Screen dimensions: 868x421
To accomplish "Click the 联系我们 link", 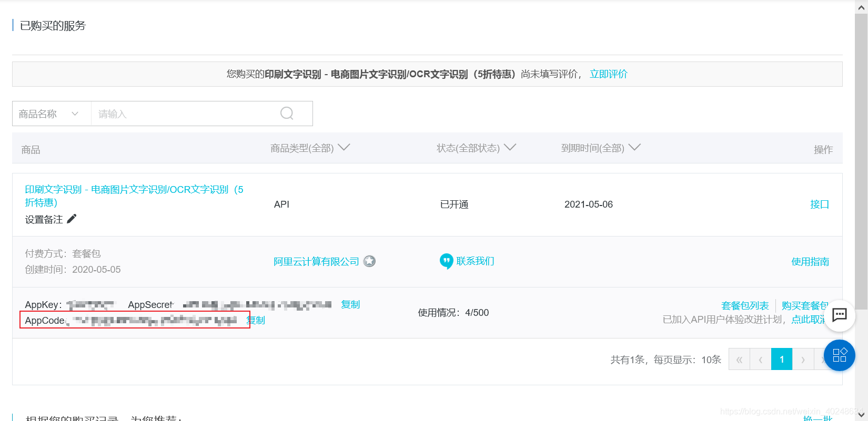I will tap(475, 261).
